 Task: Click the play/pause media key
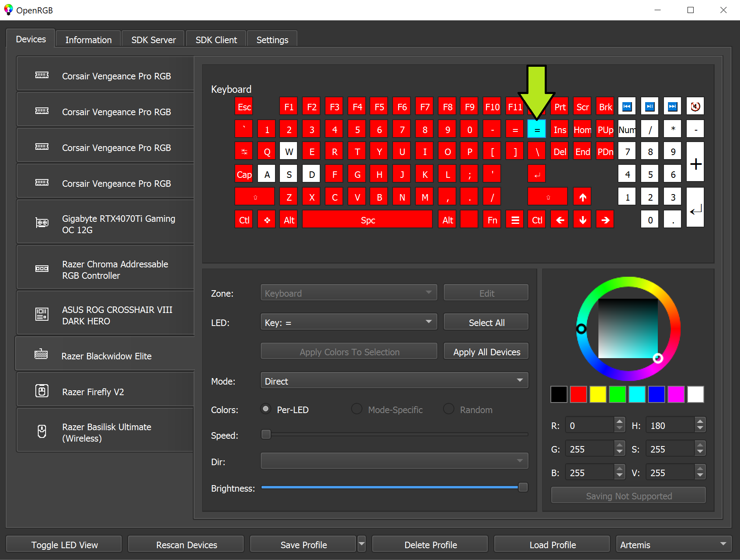pos(650,106)
